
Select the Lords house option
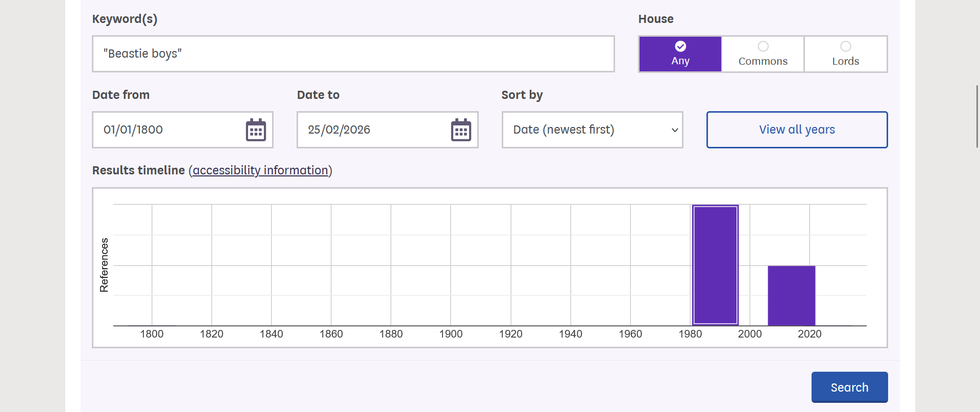point(845,54)
